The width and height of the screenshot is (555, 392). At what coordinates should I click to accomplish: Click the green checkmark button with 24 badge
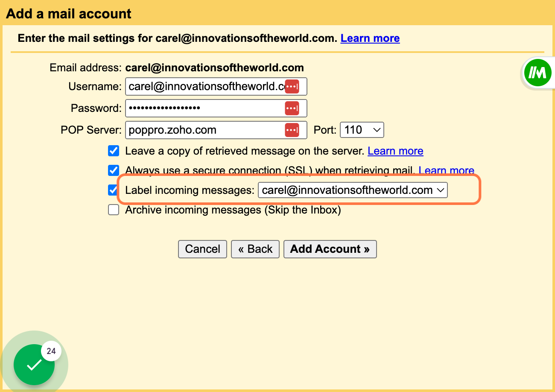pyautogui.click(x=34, y=364)
